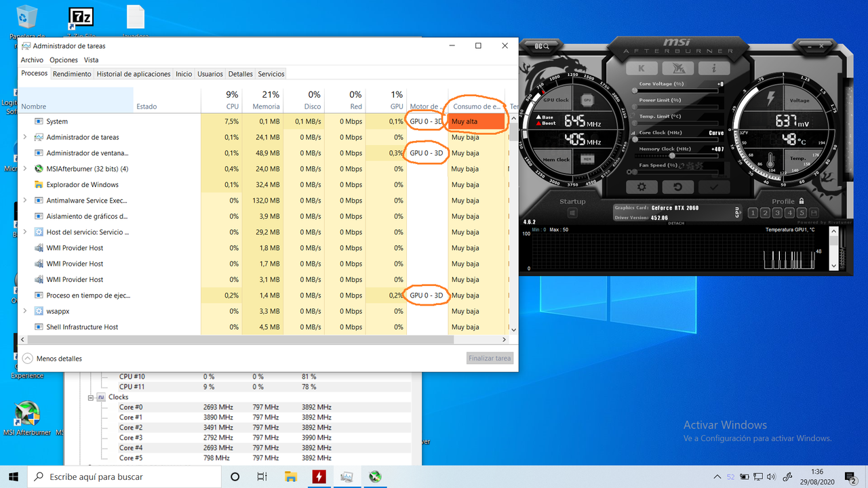Click the MEM chip icon in clock gauge

tap(586, 159)
